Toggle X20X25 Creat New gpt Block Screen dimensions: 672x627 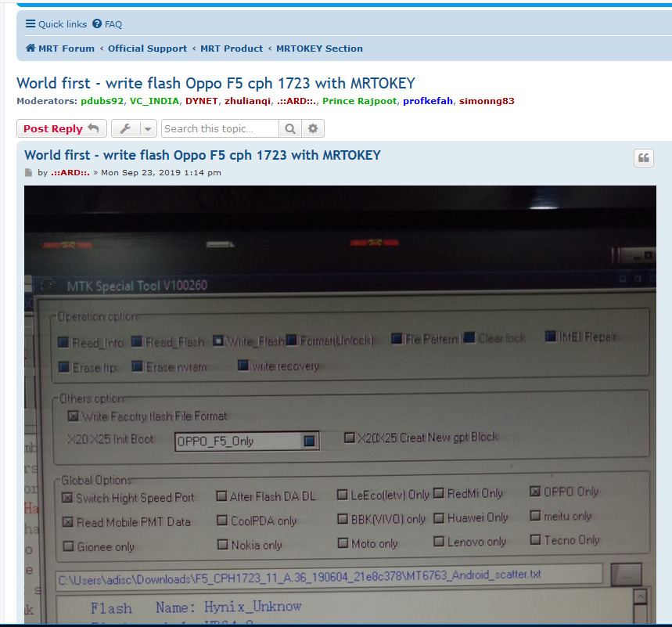pos(350,438)
